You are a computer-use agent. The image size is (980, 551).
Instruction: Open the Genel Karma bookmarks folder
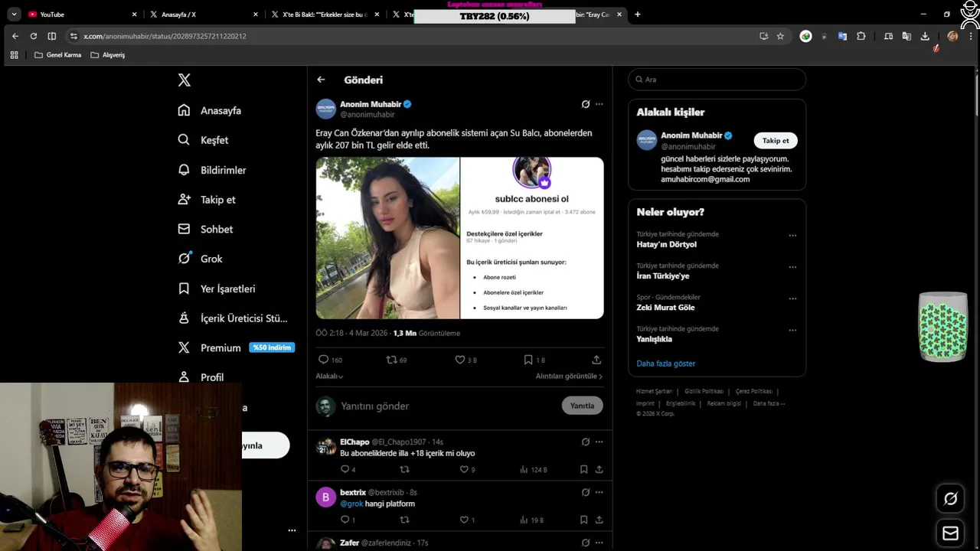point(57,55)
